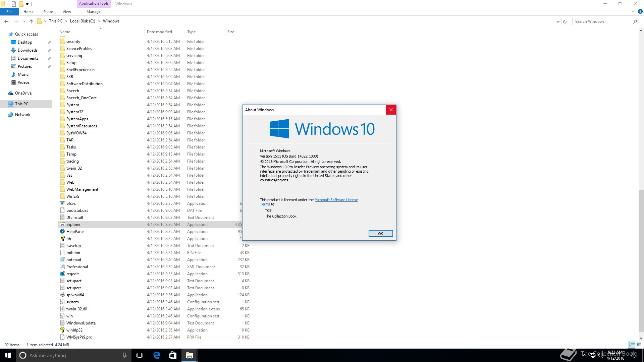The image size is (644, 362).
Task: Select the explorer application row
Action: tap(154, 225)
